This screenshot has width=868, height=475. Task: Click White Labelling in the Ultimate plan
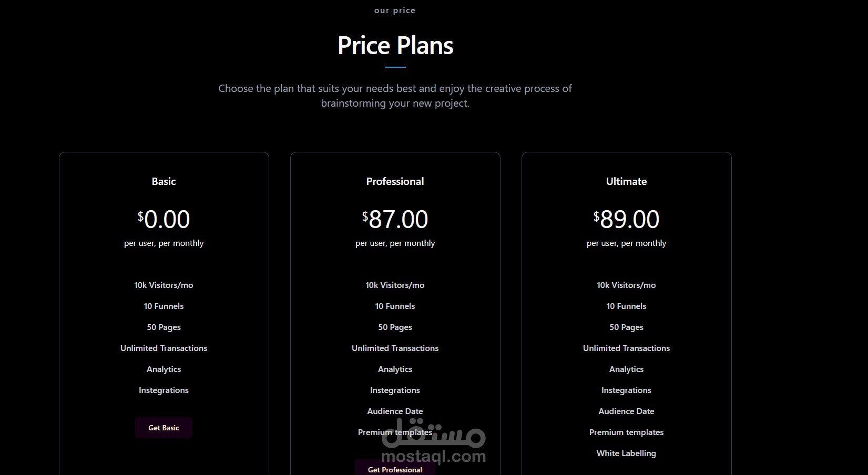(x=626, y=453)
